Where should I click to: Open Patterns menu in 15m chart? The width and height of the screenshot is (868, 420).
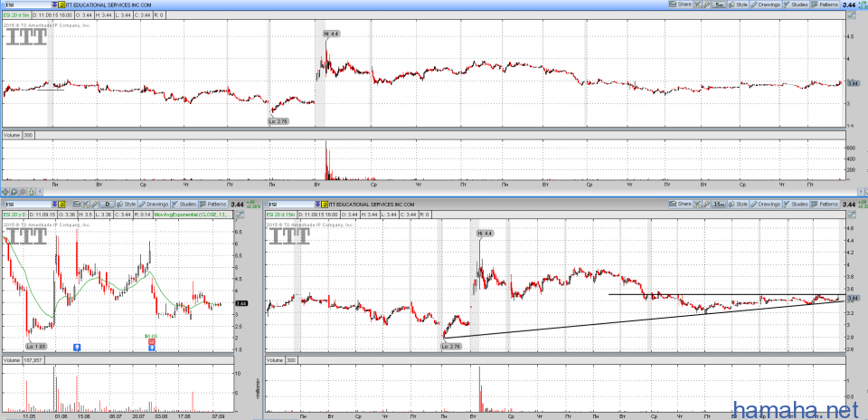pyautogui.click(x=825, y=205)
